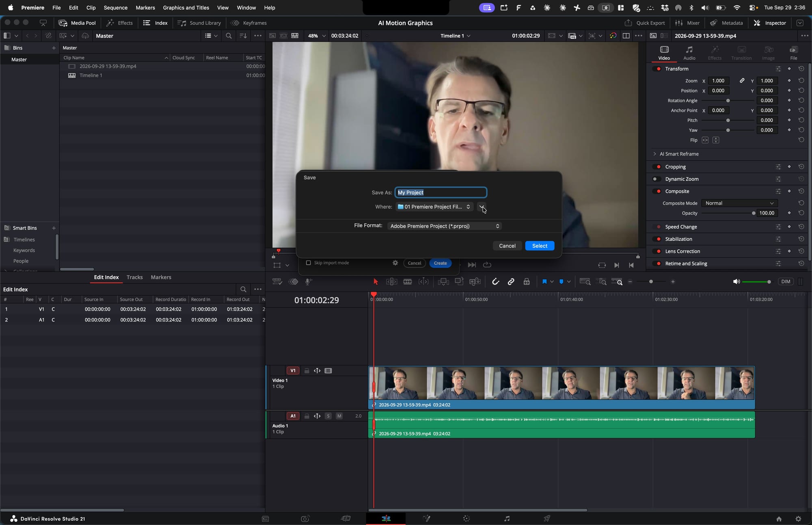Open Project Settings gear at bottom right

(x=798, y=519)
